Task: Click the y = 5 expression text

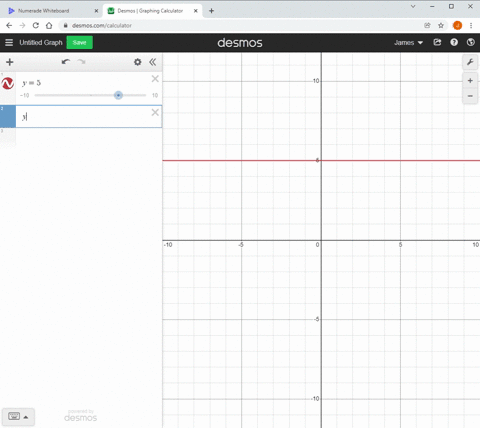Action: coord(32,83)
